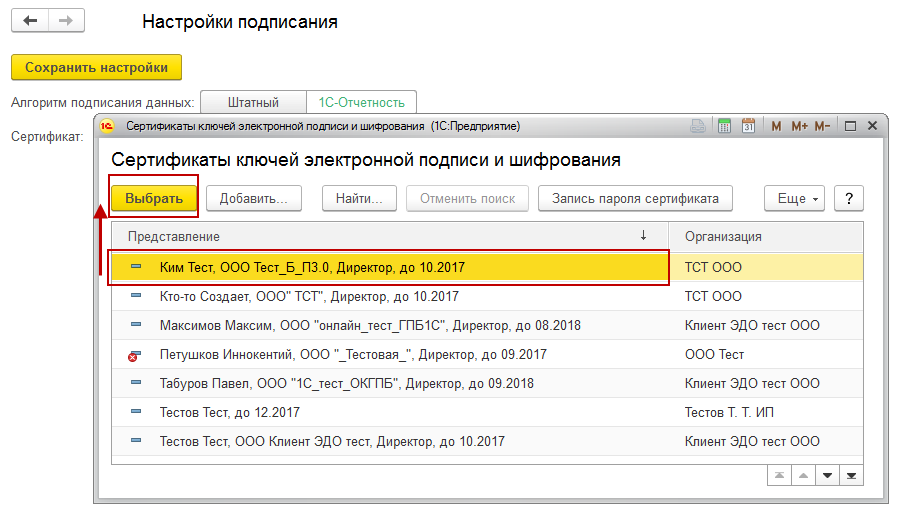Viewport: 923px width, 518px height.
Task: Open Найти... search button
Action: pyautogui.click(x=359, y=198)
